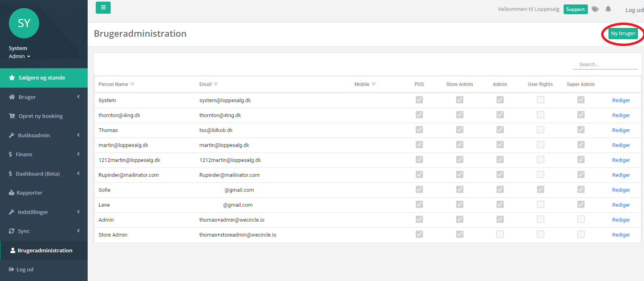
Task: Open the notifications bell icon
Action: [x=608, y=9]
